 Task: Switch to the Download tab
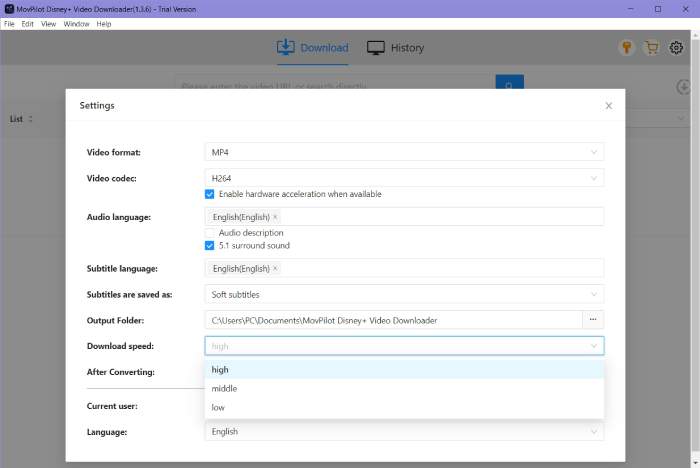[x=312, y=48]
